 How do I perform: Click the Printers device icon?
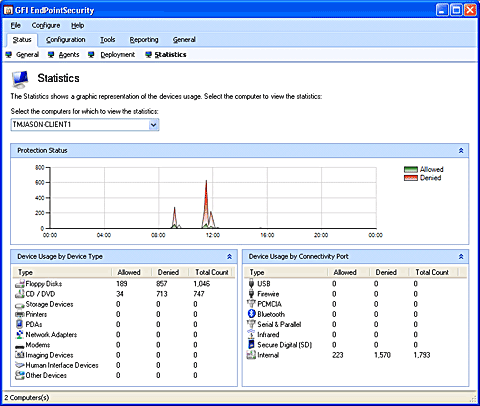(20, 314)
